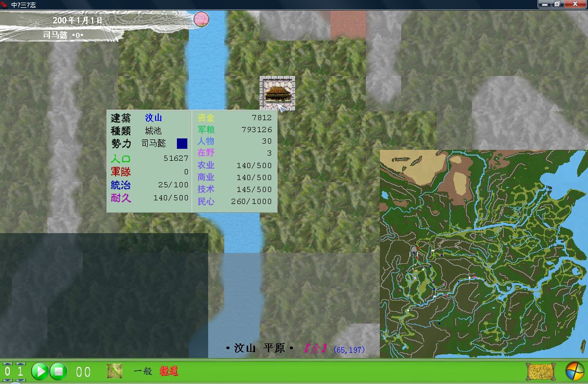Click the population value 51627

[176, 158]
